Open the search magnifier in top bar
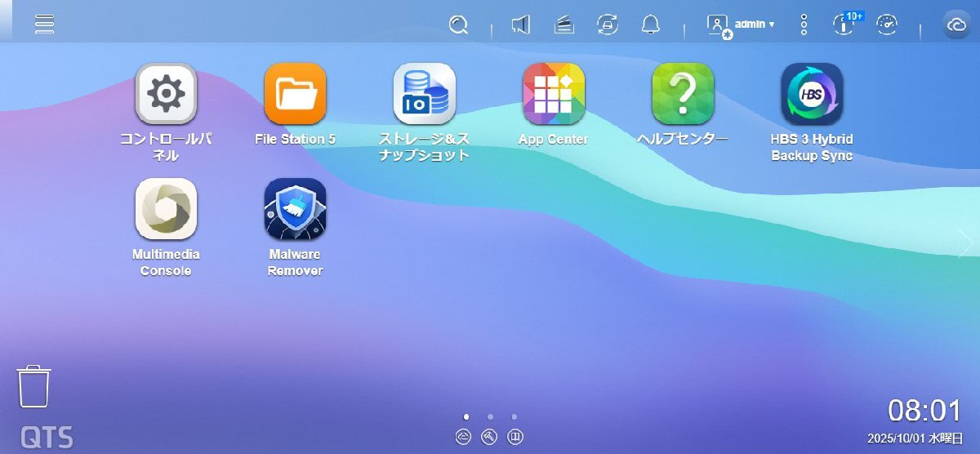Image resolution: width=980 pixels, height=454 pixels. pos(459,25)
